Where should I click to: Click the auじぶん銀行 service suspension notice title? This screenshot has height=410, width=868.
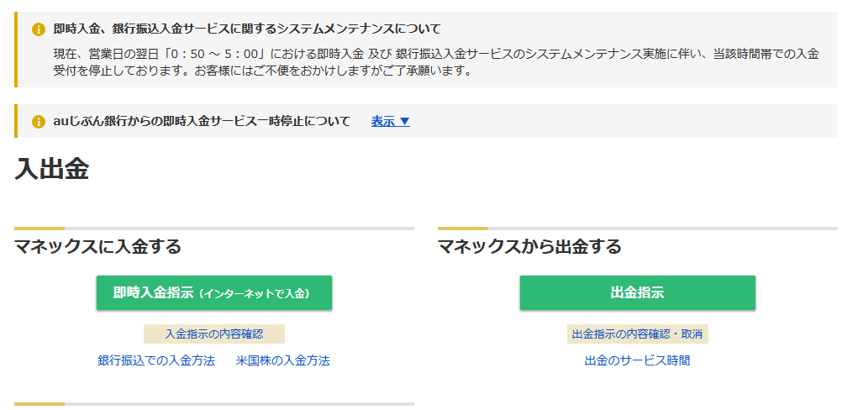[202, 121]
